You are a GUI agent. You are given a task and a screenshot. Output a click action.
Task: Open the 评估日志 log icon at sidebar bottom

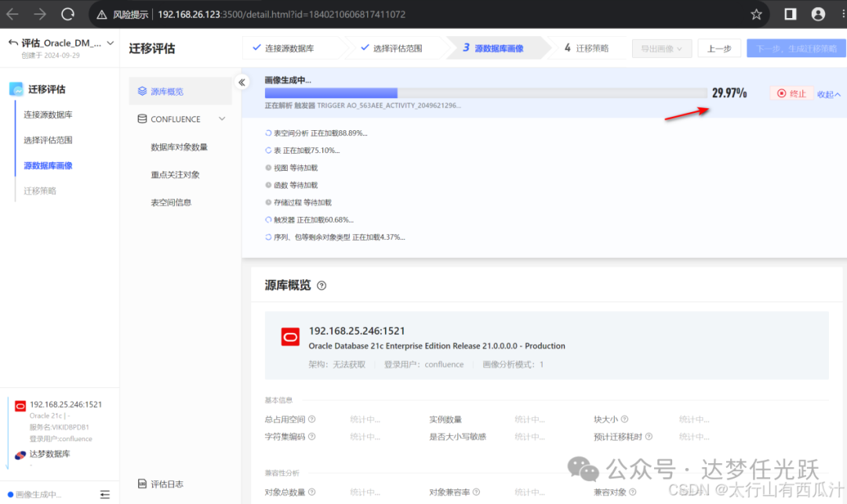[x=142, y=484]
